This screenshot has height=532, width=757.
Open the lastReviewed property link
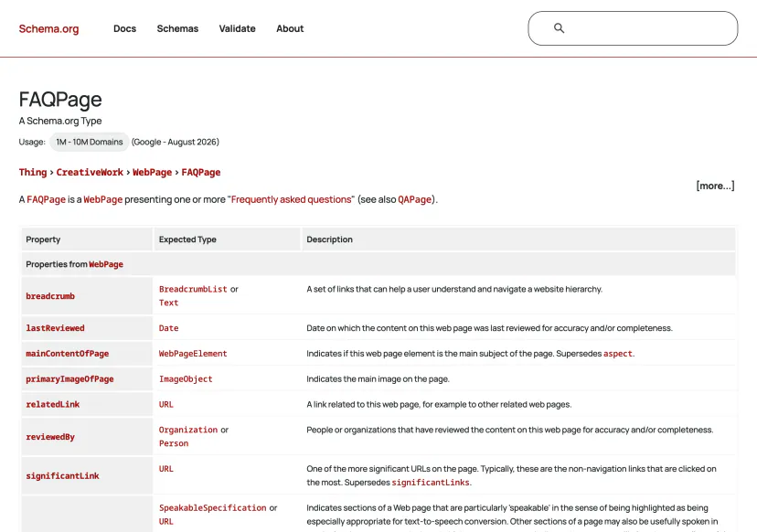coord(55,328)
